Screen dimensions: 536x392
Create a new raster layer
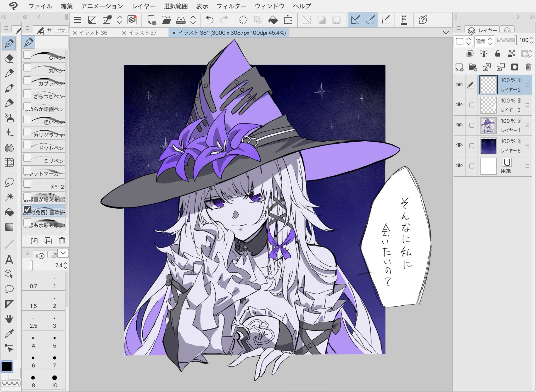459,67
